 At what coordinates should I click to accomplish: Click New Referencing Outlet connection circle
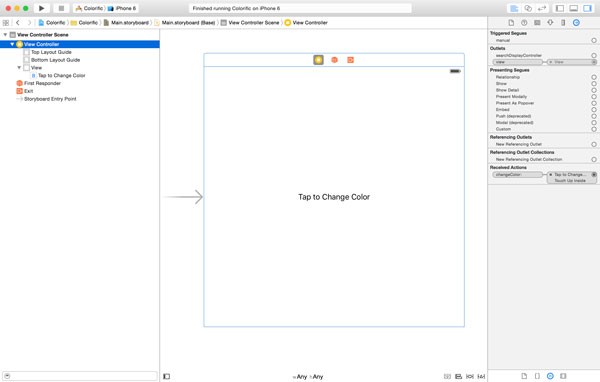tap(593, 144)
